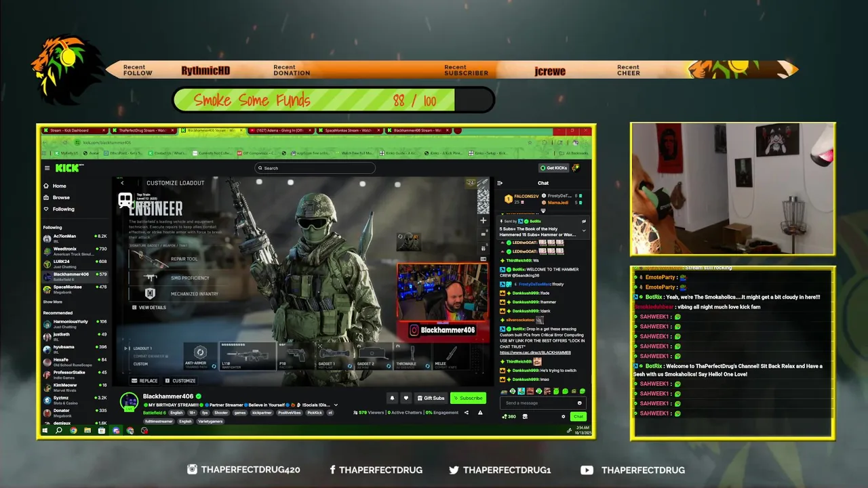Open Browse in Kick sidebar
This screenshot has width=868, height=488.
click(x=56, y=197)
